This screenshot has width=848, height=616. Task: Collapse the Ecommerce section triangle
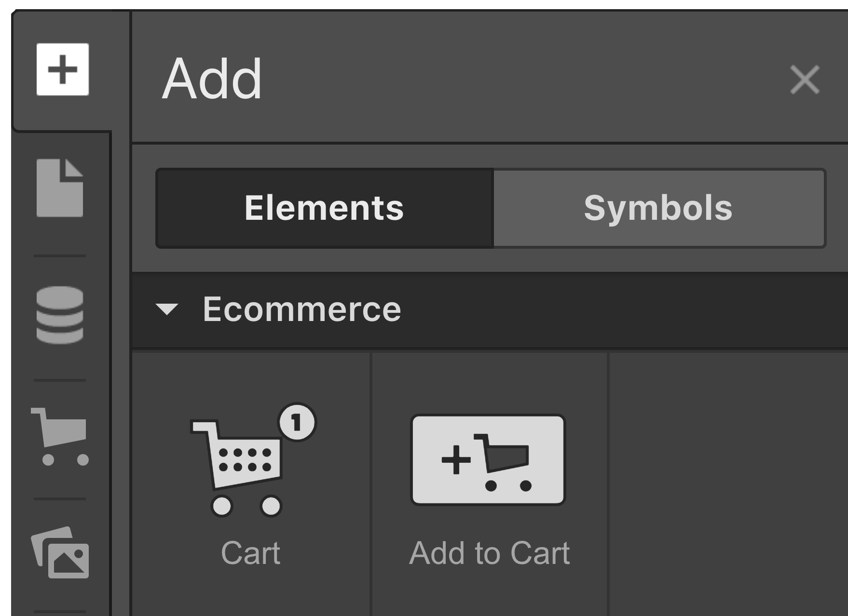point(167,309)
